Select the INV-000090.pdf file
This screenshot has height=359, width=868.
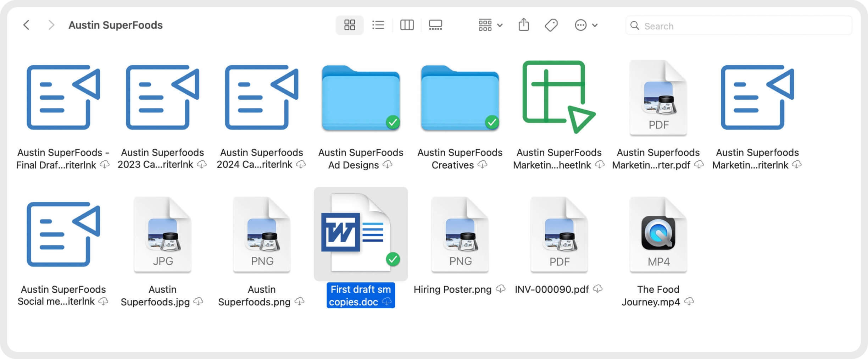pos(559,235)
